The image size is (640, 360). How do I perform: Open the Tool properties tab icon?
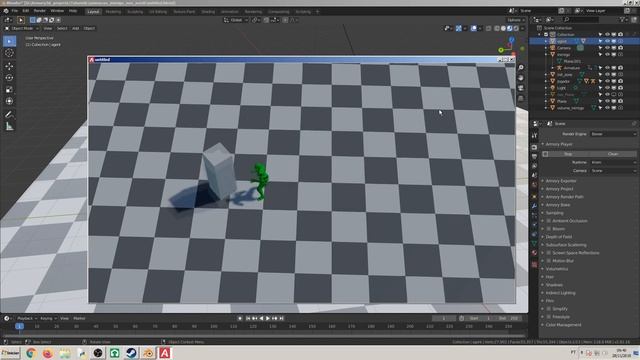pyautogui.click(x=534, y=136)
